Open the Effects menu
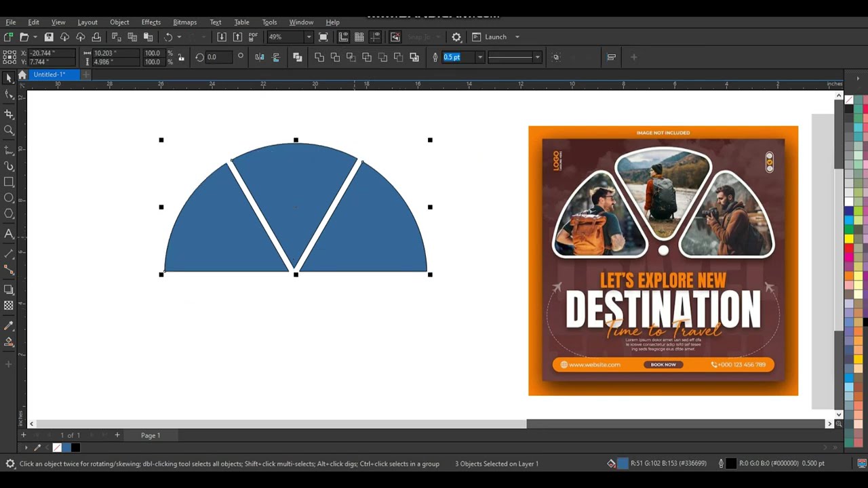Image resolution: width=868 pixels, height=488 pixels. point(151,22)
